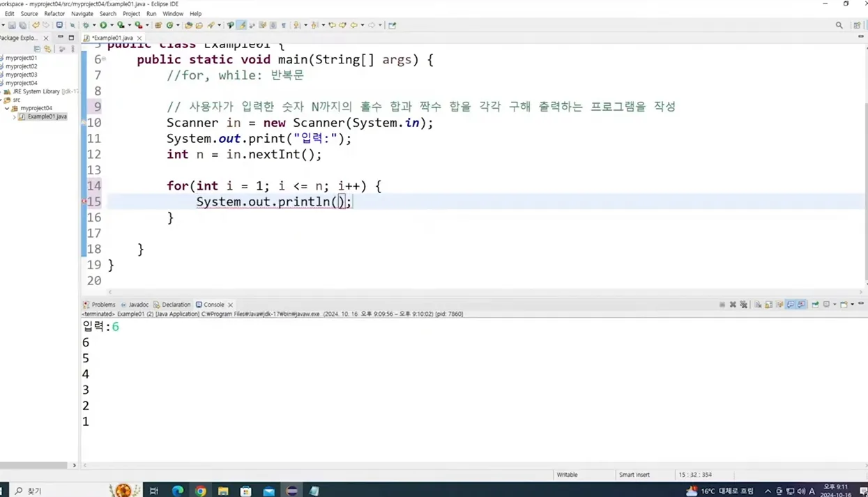Run the program with green Run icon
The width and height of the screenshot is (868, 497).
103,25
